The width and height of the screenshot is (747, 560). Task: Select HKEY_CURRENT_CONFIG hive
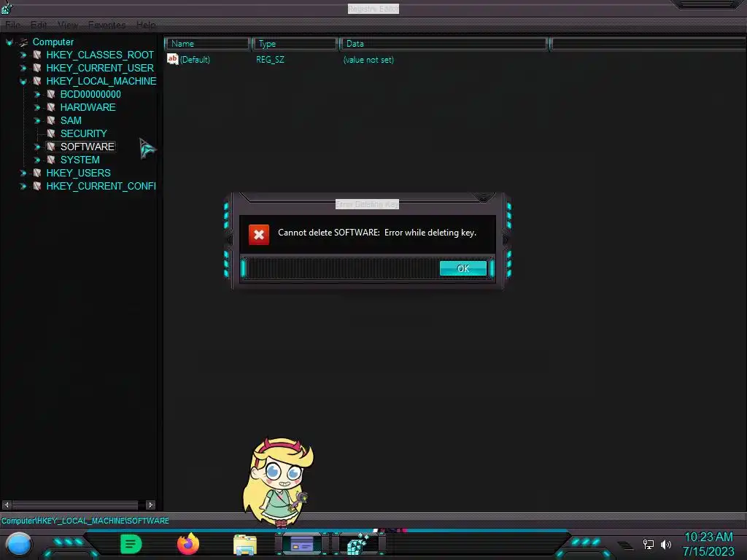coord(101,186)
